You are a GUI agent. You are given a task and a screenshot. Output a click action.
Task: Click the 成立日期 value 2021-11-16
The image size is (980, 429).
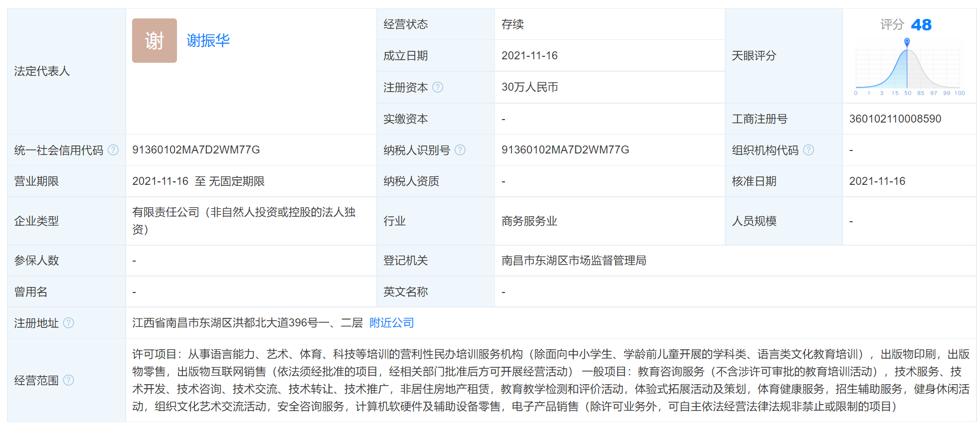tap(529, 56)
